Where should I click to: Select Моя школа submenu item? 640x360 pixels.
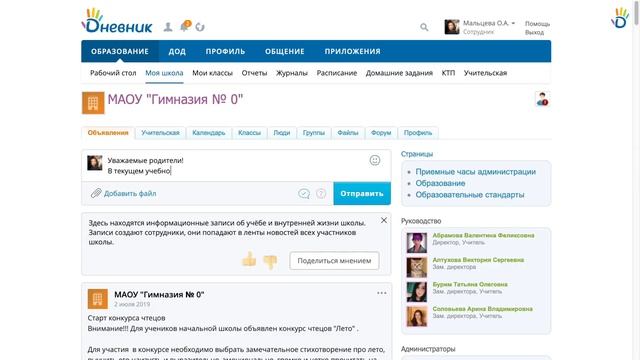(x=164, y=73)
